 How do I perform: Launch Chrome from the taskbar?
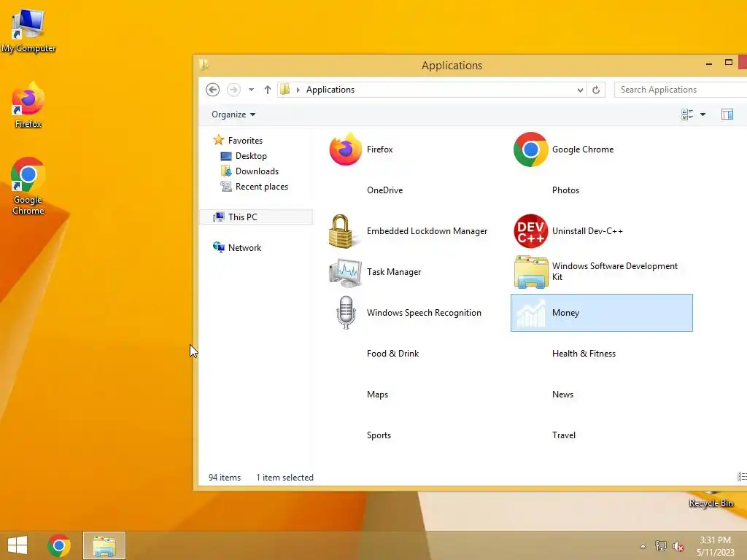click(59, 545)
